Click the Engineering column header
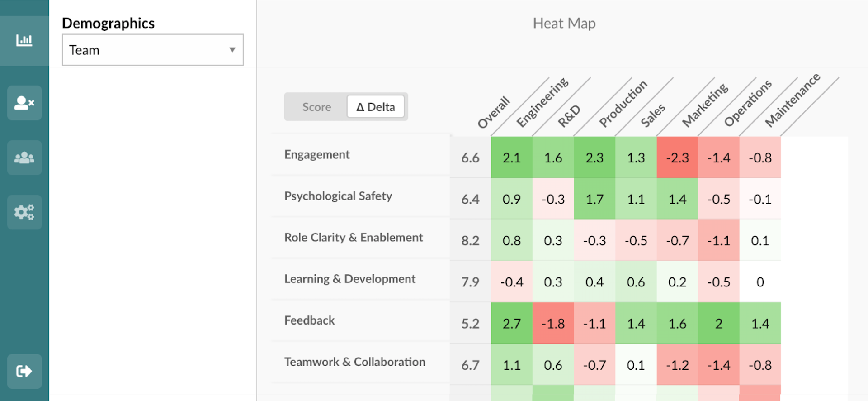Image resolution: width=868 pixels, height=401 pixels. [542, 102]
